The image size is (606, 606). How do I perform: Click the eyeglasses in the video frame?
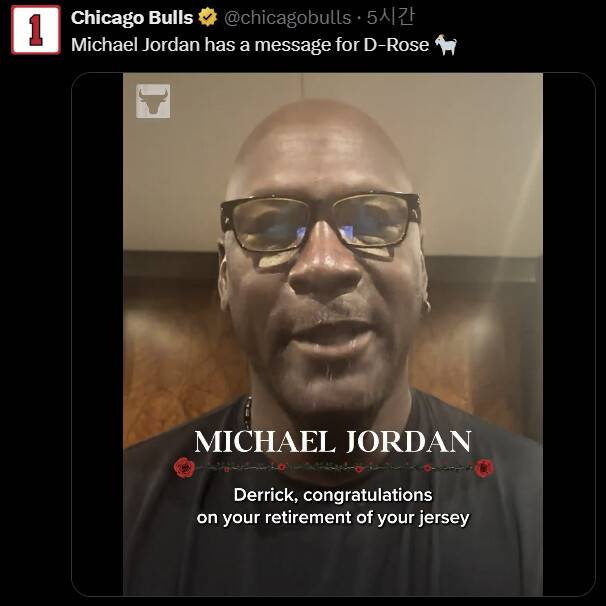coord(321,222)
